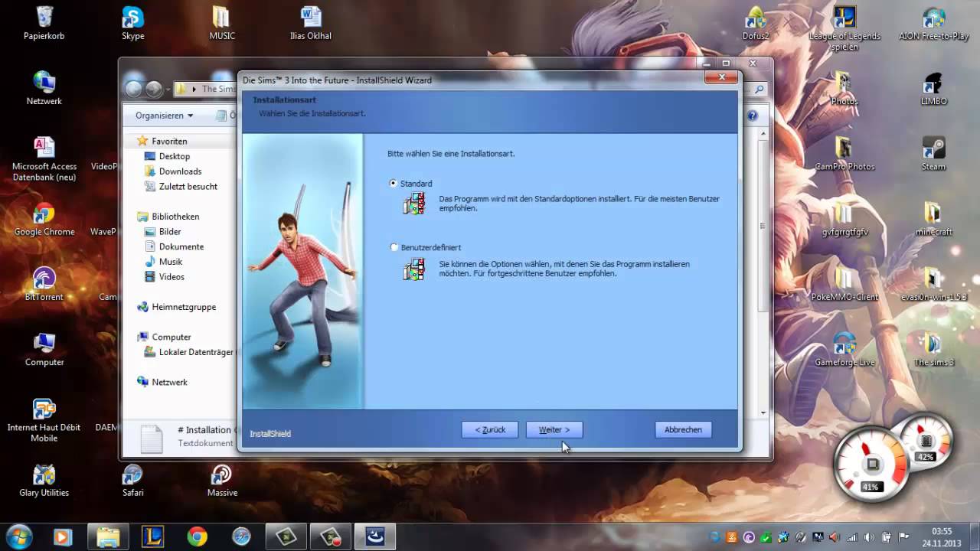Click the Netzwerk desktop icon
Image resolution: width=980 pixels, height=551 pixels.
point(44,87)
